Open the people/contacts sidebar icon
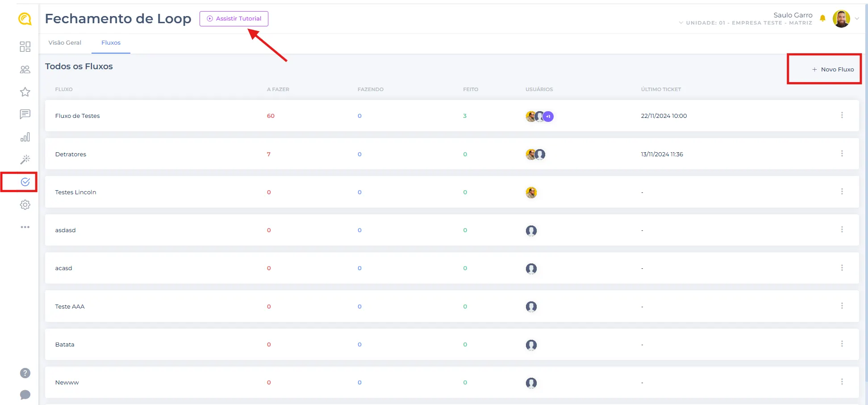The image size is (868, 405). click(x=25, y=69)
